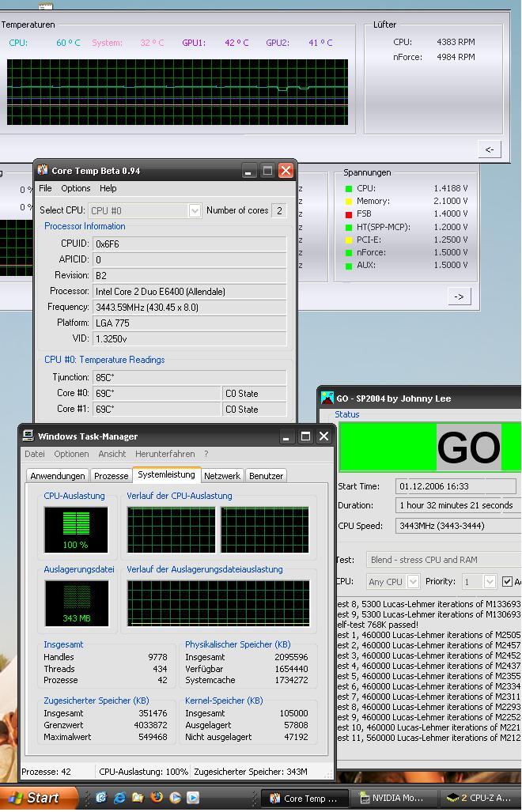The image size is (522, 812).
Task: Open the ? help menu in Task-Manager
Action: point(206,454)
